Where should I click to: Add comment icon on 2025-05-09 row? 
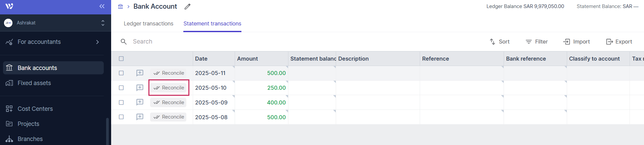tap(140, 102)
